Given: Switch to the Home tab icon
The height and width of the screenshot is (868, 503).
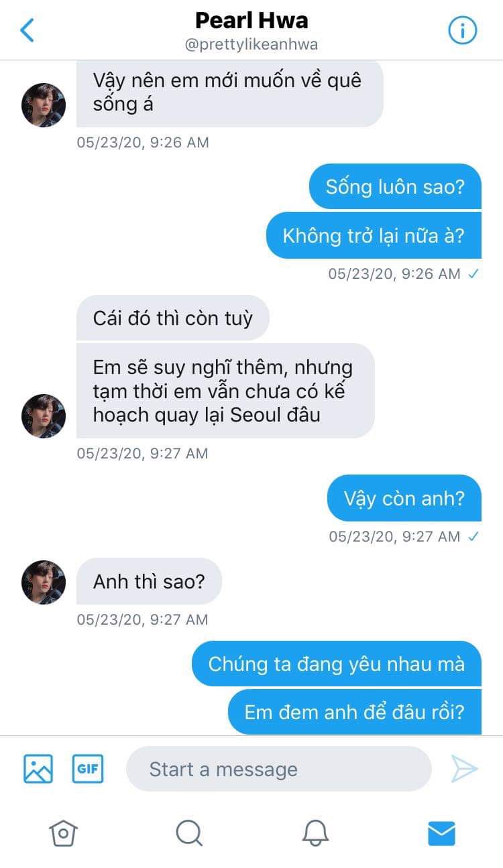Looking at the screenshot, I should click(x=63, y=833).
